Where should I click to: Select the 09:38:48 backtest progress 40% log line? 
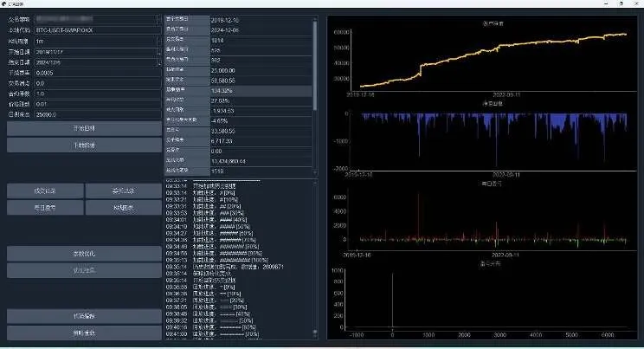pos(208,314)
